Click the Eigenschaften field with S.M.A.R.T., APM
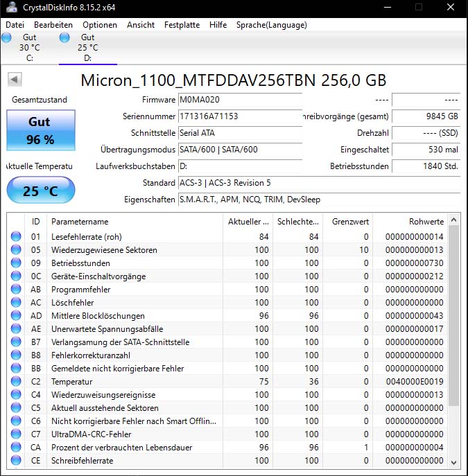The image size is (468, 476). pyautogui.click(x=319, y=200)
